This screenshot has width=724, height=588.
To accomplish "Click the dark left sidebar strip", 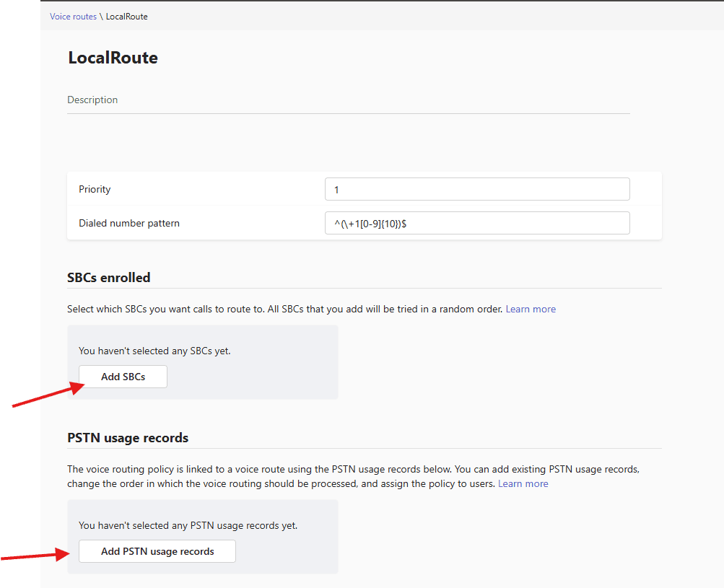I will [x=19, y=289].
